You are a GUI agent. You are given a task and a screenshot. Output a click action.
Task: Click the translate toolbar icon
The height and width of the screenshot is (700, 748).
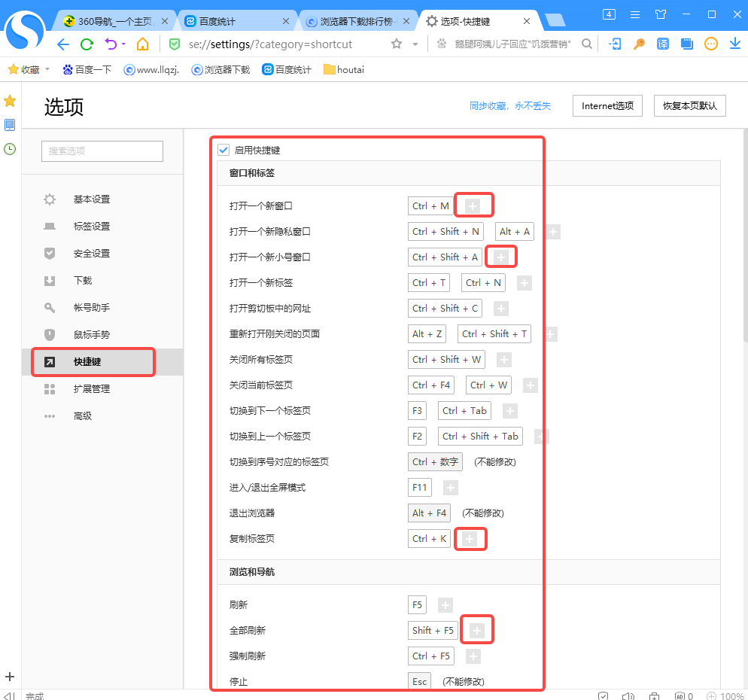pos(663,44)
